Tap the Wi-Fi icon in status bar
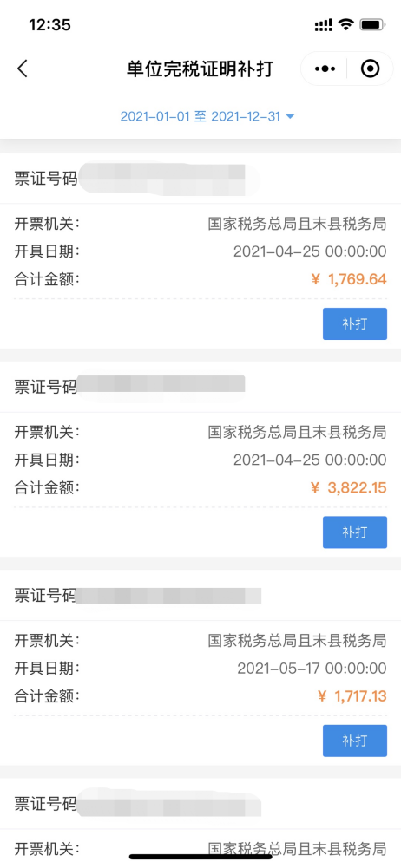Image resolution: width=401 pixels, height=868 pixels. tap(346, 24)
